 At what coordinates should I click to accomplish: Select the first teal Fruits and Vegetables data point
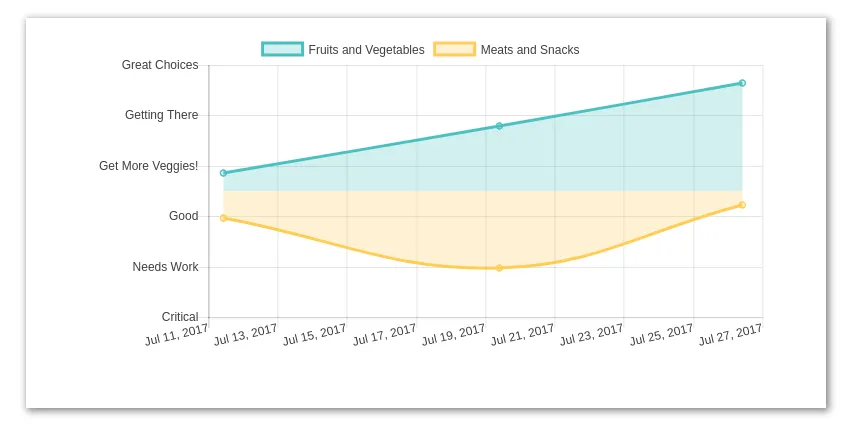[x=223, y=173]
